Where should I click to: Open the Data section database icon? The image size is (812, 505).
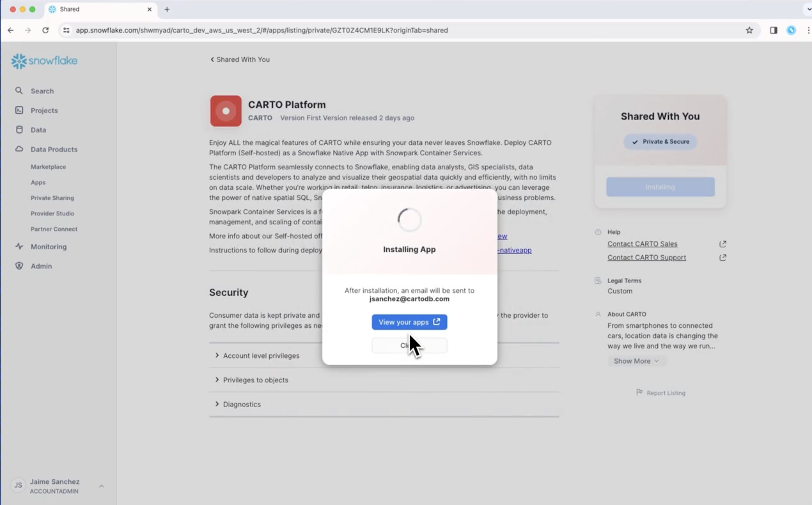19,130
